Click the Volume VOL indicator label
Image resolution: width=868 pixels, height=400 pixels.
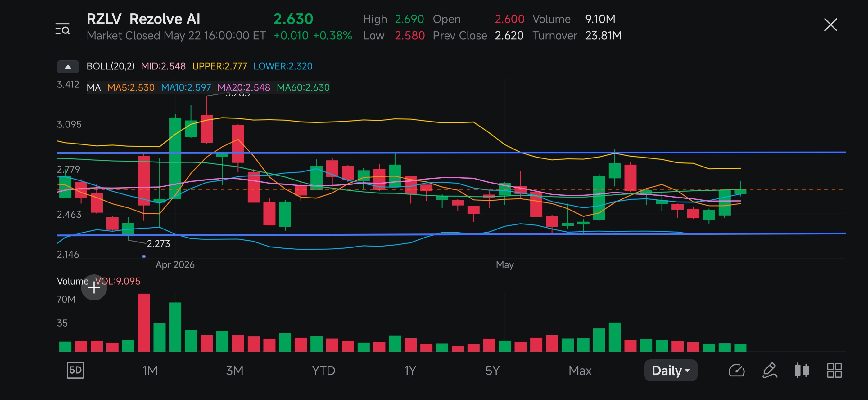[x=98, y=281]
